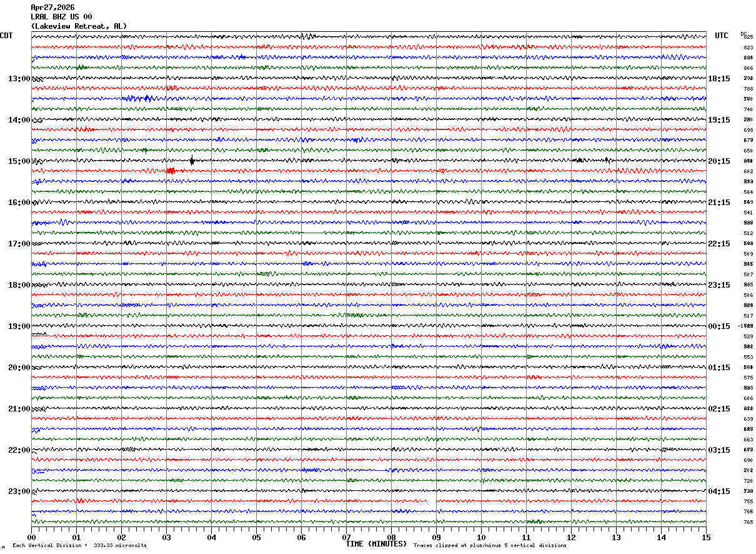Viewport: 756px width, 554px height.
Task: Select the Apr27,2026 date label
Action: 52,8
